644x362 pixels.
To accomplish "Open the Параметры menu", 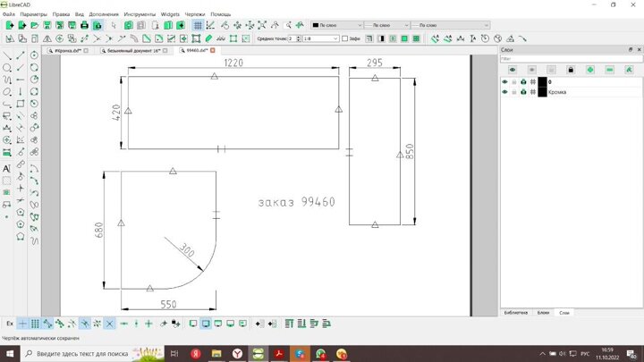I will coord(34,14).
